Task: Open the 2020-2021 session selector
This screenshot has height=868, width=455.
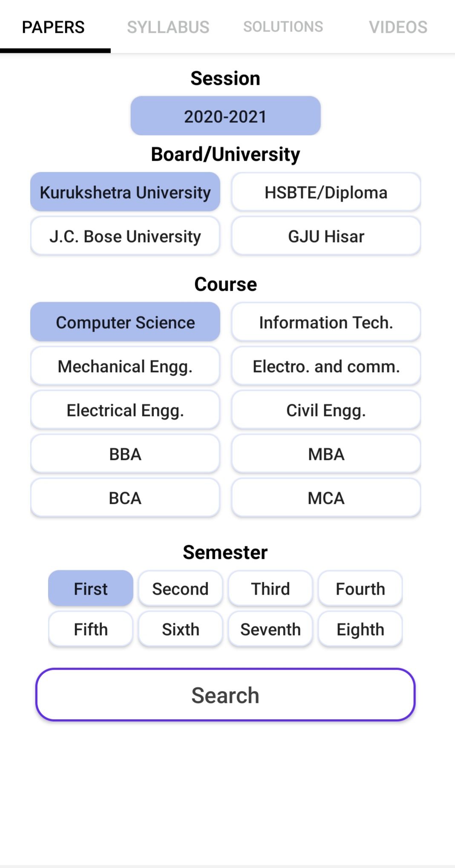Action: [225, 116]
